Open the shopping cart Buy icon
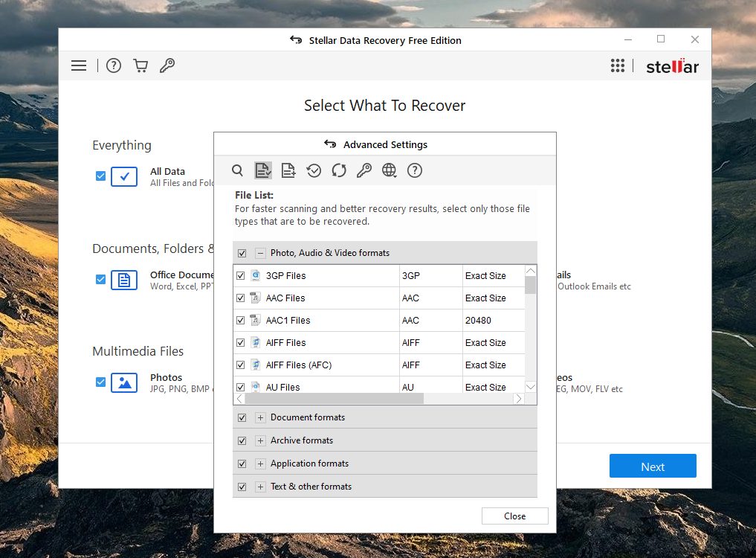This screenshot has width=756, height=558. click(140, 65)
